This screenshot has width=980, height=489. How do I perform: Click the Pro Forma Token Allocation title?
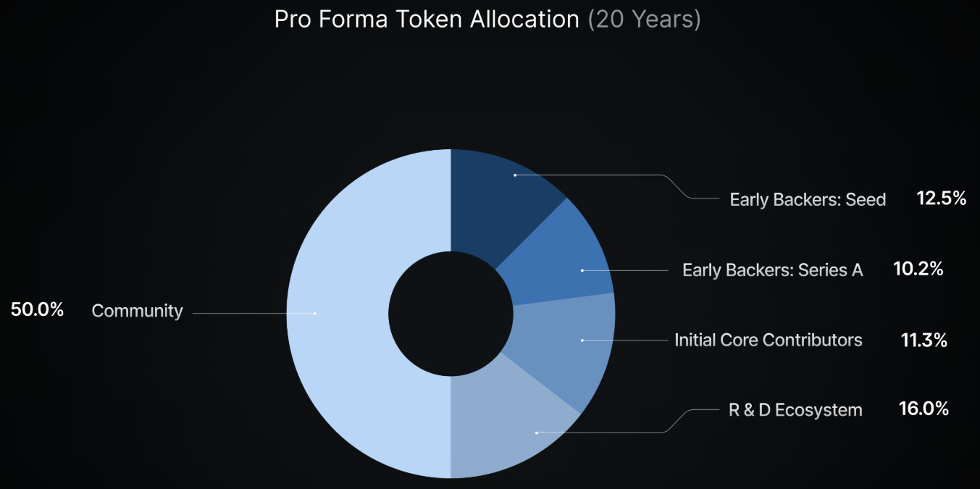coord(427,20)
